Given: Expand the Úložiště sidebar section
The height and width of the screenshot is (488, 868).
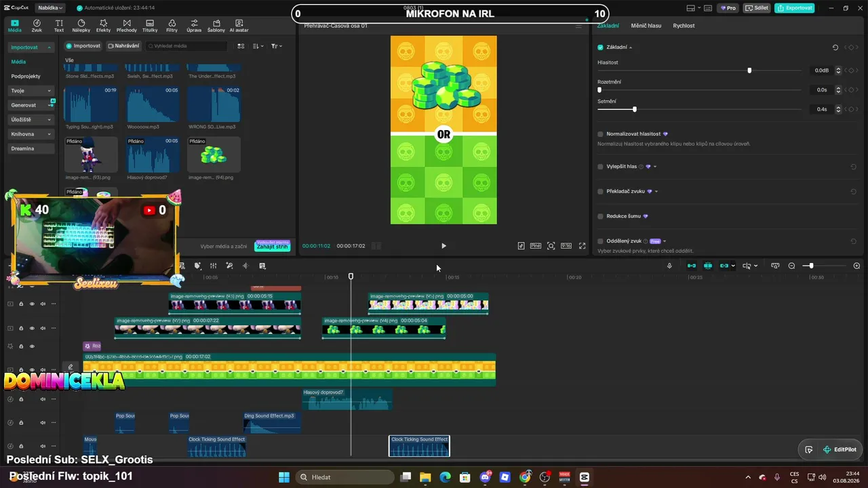Looking at the screenshot, I should coord(49,120).
